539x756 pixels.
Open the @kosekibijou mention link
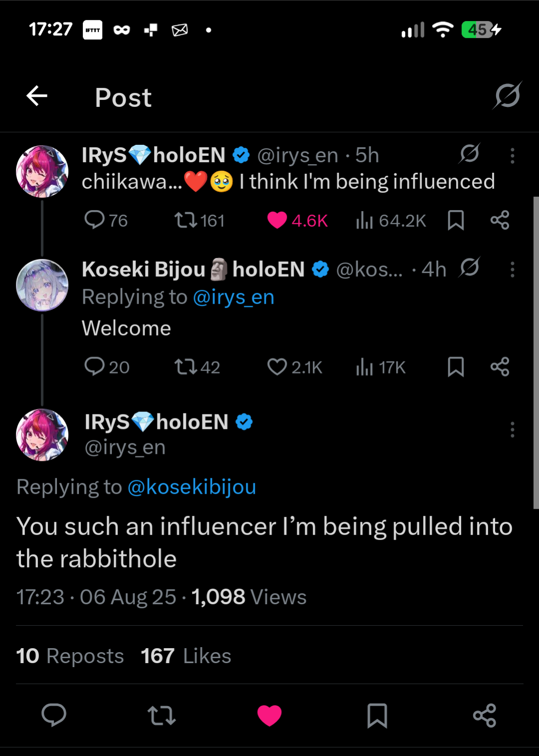pyautogui.click(x=192, y=487)
